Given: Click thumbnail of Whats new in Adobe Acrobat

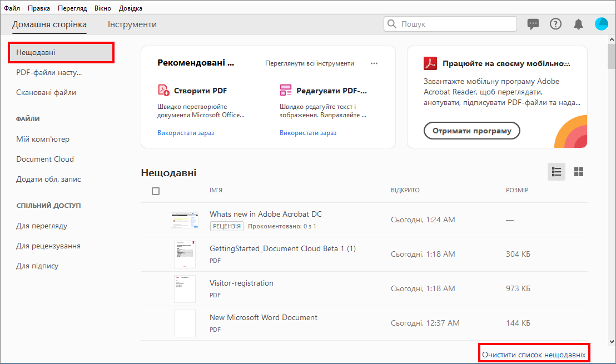Looking at the screenshot, I should [184, 220].
